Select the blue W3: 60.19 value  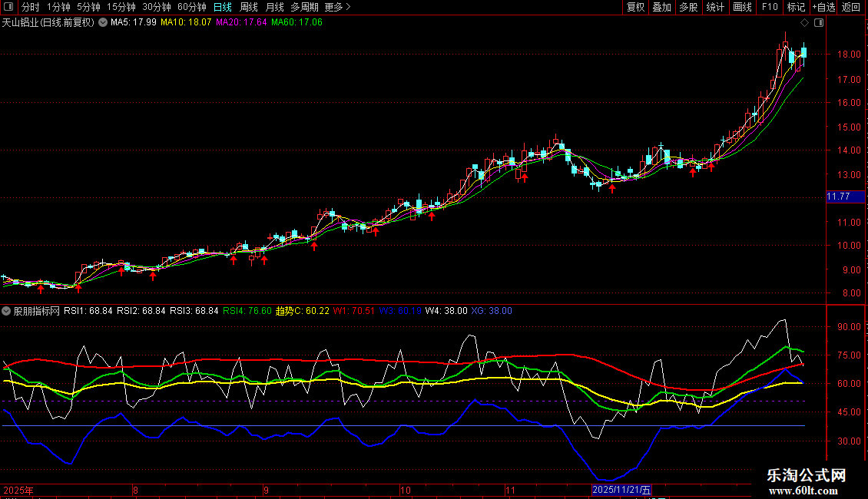point(400,311)
